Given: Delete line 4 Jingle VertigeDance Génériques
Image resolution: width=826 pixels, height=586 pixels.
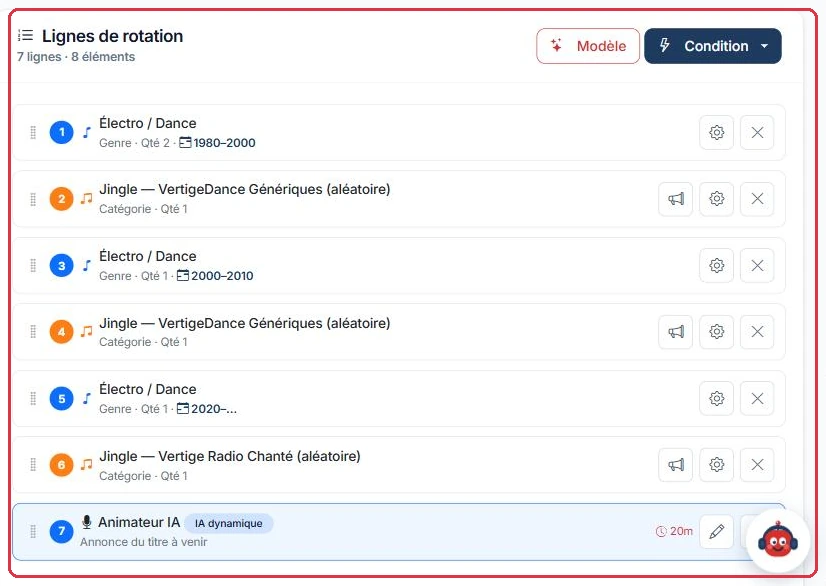Looking at the screenshot, I should point(757,331).
